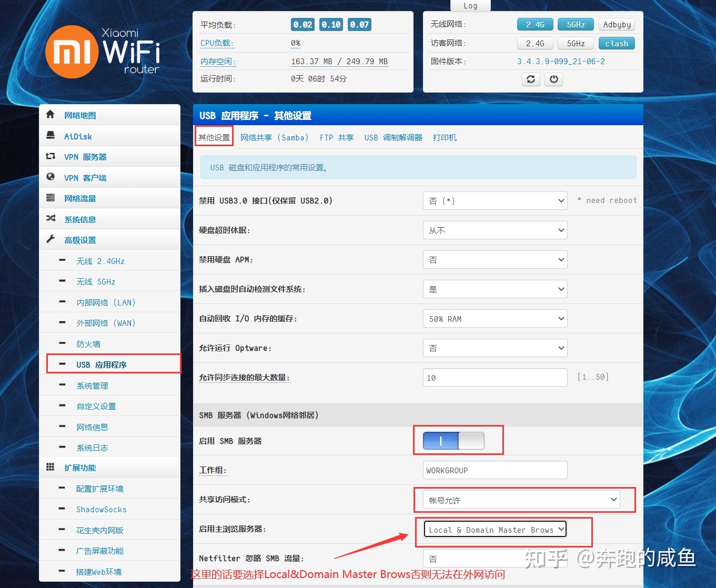The width and height of the screenshot is (716, 588).
Task: Open the 禁用硬盘 APM dropdown
Action: 495,259
